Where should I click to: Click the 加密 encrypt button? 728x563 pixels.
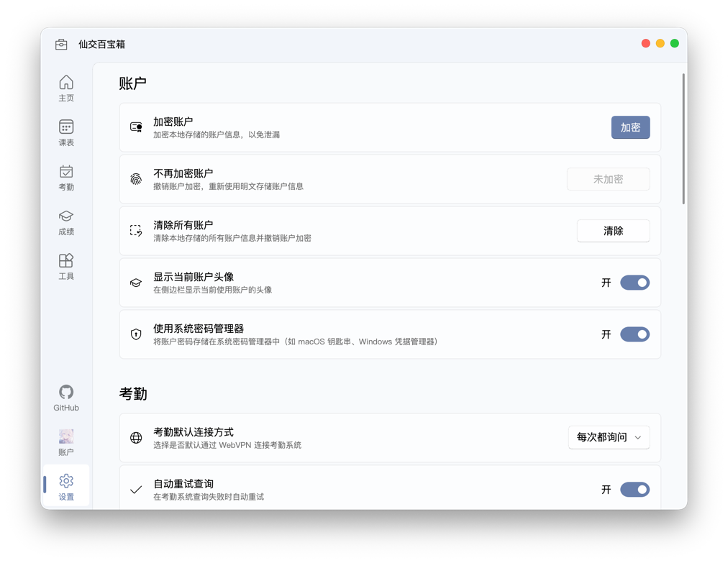point(630,127)
